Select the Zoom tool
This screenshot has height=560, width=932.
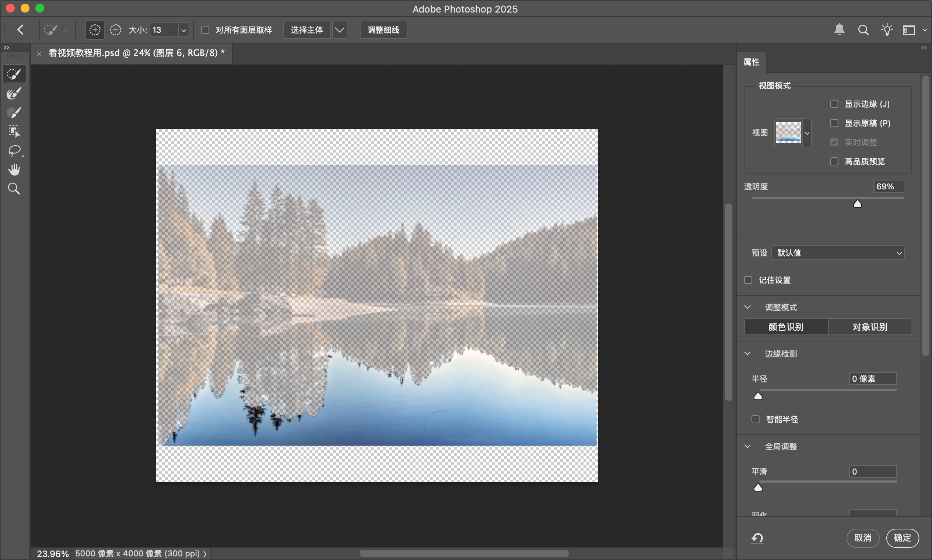pyautogui.click(x=14, y=189)
